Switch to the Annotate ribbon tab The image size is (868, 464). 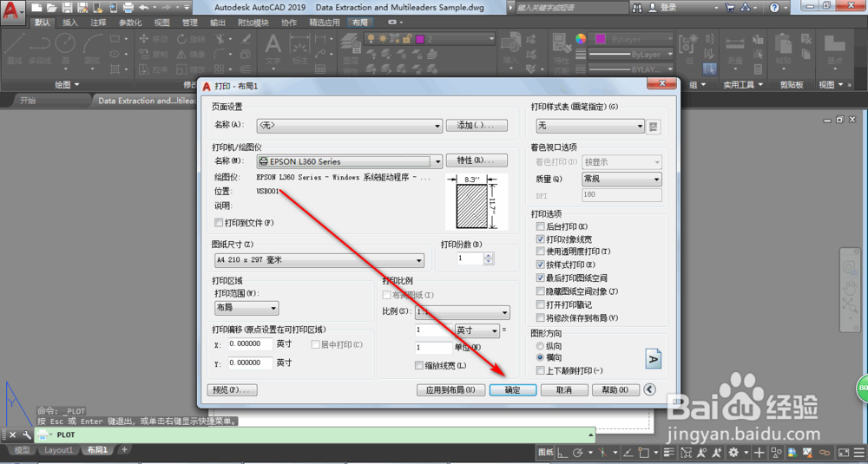point(99,23)
